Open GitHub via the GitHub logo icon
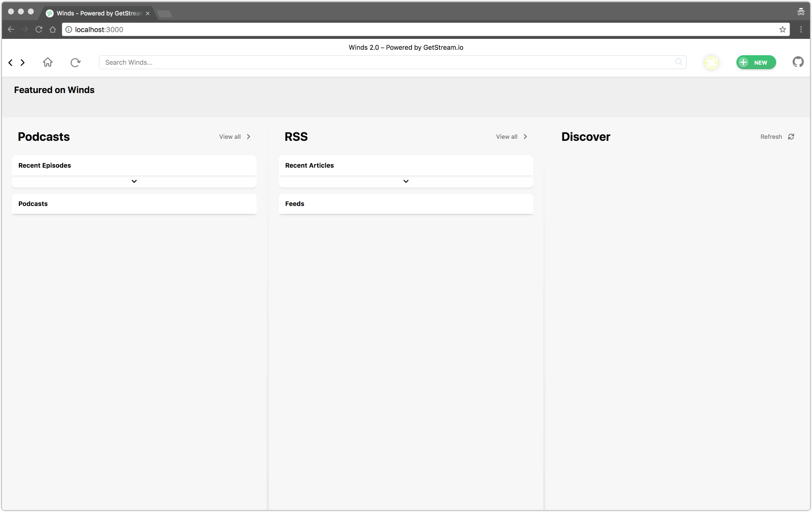The width and height of the screenshot is (812, 512). [x=798, y=62]
